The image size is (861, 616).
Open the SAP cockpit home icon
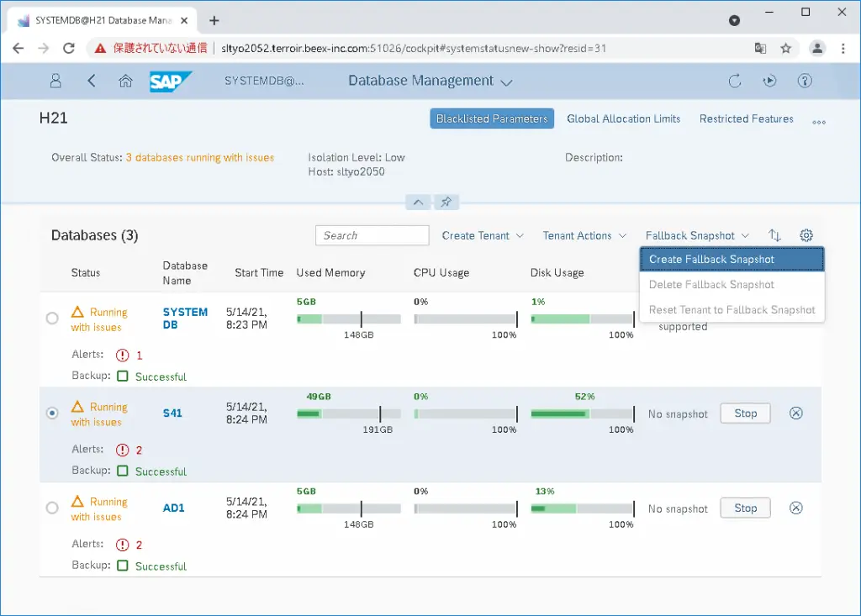click(126, 82)
